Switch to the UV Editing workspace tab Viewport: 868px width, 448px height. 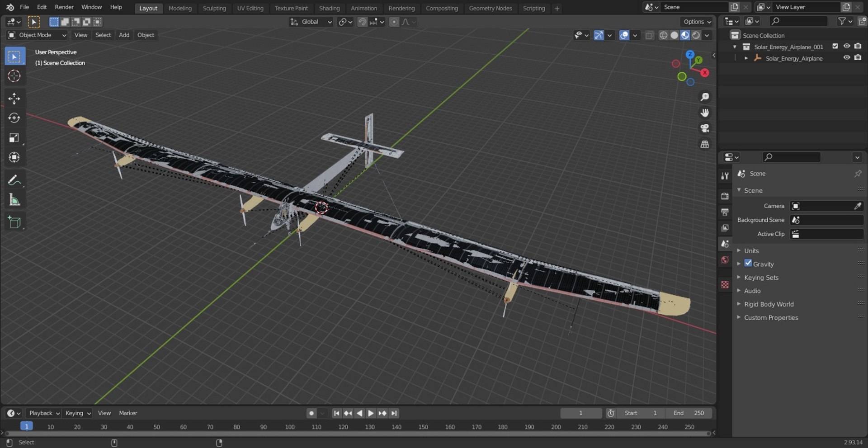(250, 8)
